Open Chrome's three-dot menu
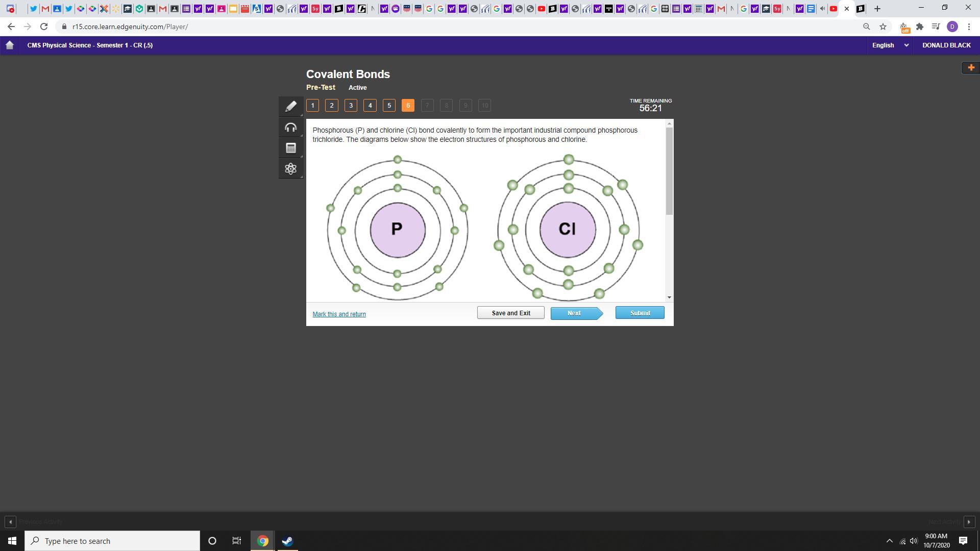Image resolution: width=980 pixels, height=551 pixels. coord(969,27)
